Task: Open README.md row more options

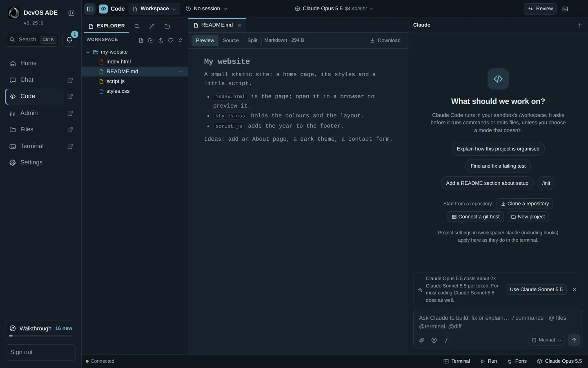Action: coord(180,72)
